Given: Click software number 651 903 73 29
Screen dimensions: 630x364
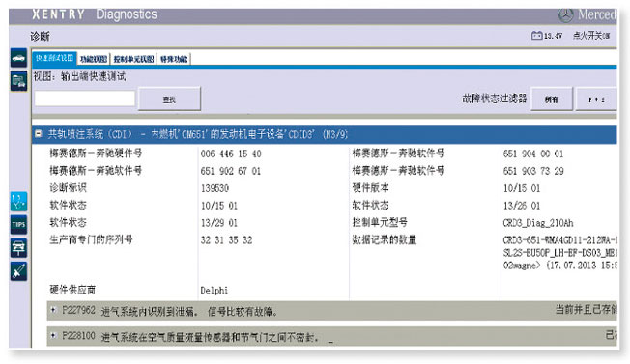Looking at the screenshot, I should click(533, 171).
